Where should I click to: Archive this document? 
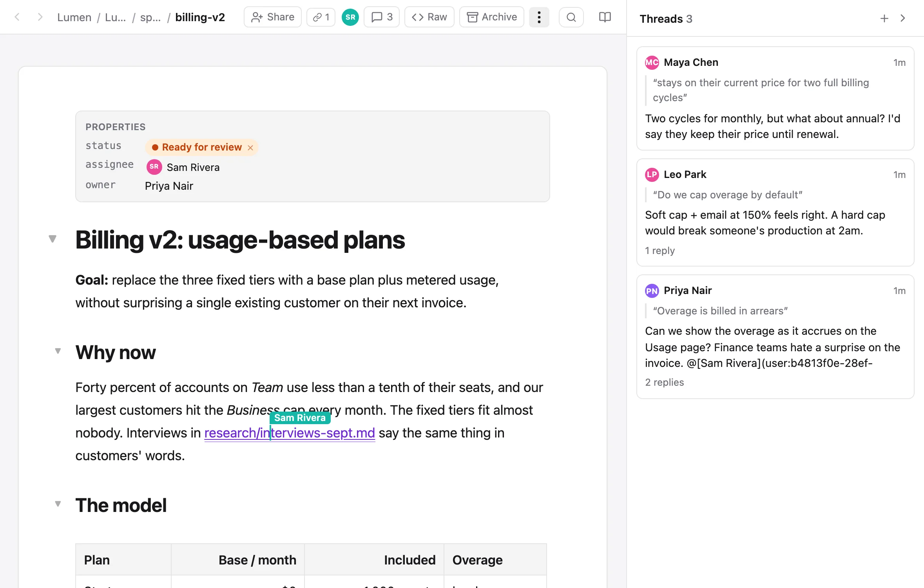pos(492,17)
